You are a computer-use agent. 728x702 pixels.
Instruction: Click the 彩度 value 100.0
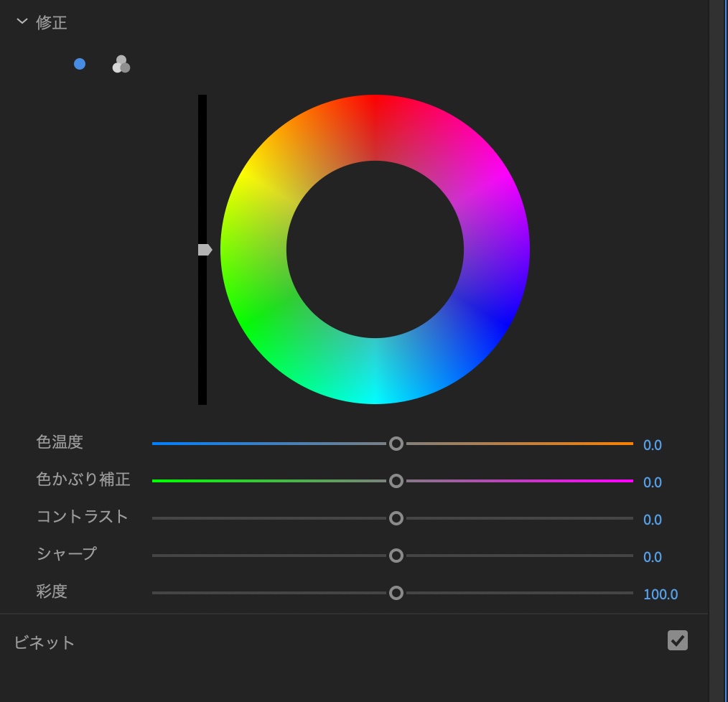(660, 594)
